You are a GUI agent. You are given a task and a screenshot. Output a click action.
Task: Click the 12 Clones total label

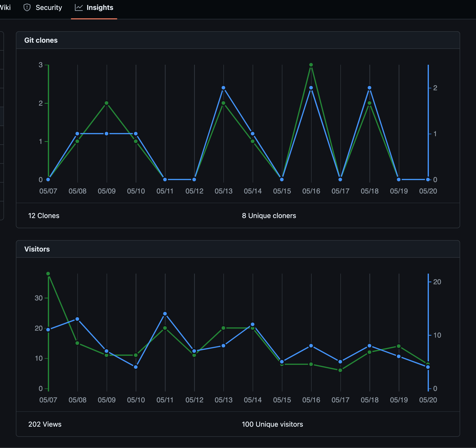44,216
